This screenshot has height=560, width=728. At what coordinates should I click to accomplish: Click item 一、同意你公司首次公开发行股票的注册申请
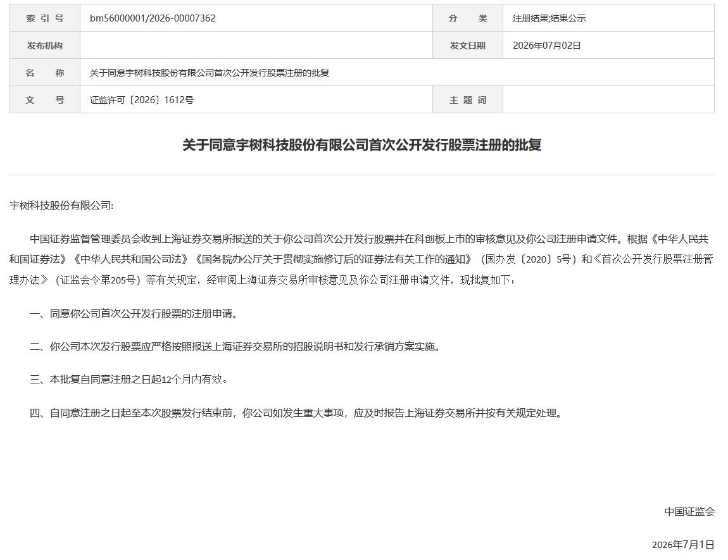tap(135, 314)
